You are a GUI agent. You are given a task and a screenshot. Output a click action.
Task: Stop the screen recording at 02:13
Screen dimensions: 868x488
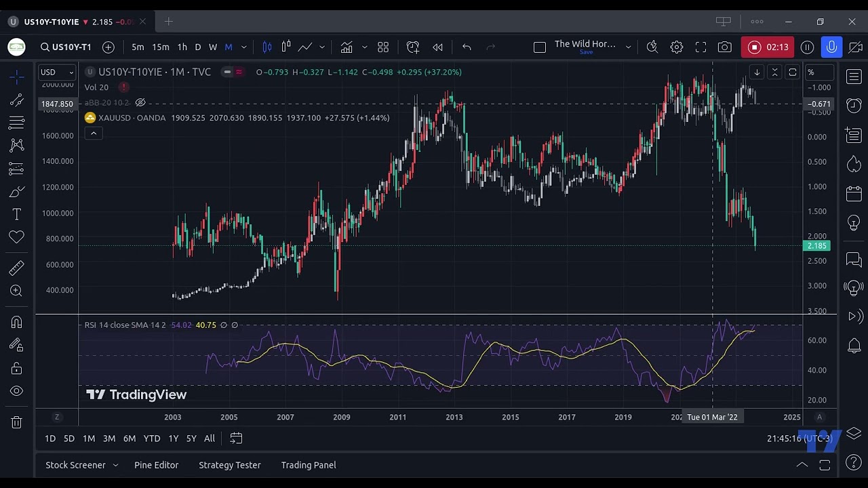tap(768, 47)
